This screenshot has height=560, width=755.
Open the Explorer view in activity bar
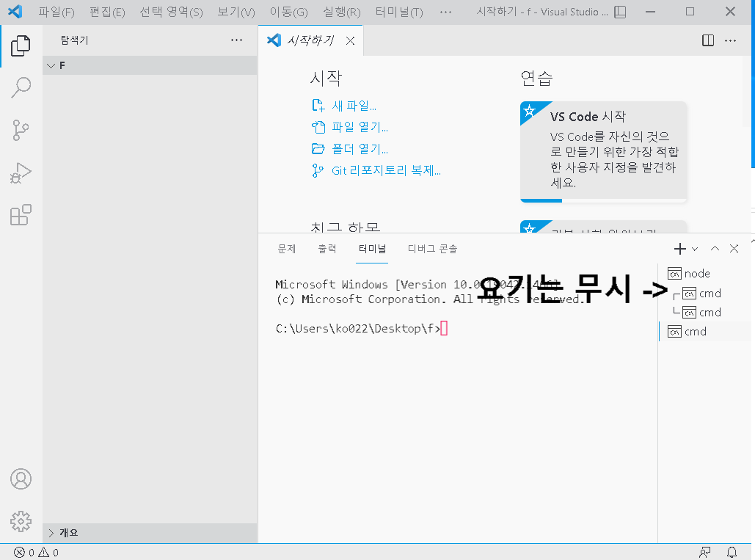[21, 46]
